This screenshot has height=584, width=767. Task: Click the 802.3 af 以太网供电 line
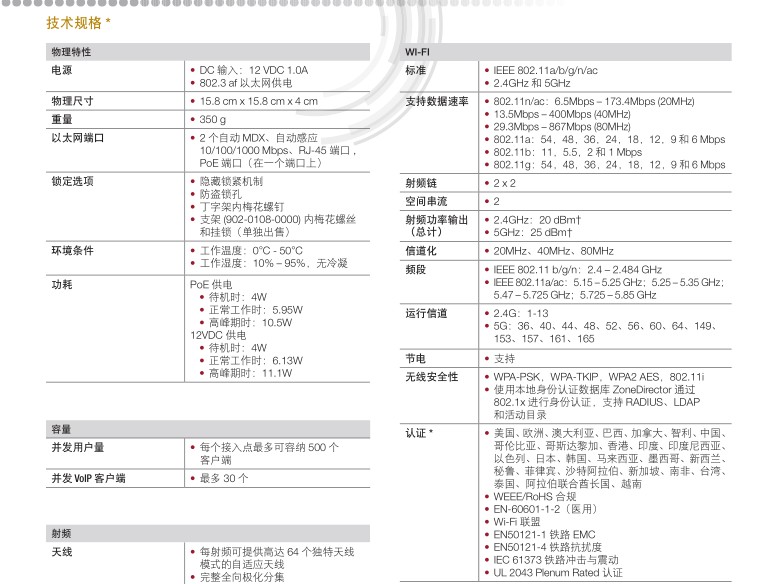click(x=246, y=83)
